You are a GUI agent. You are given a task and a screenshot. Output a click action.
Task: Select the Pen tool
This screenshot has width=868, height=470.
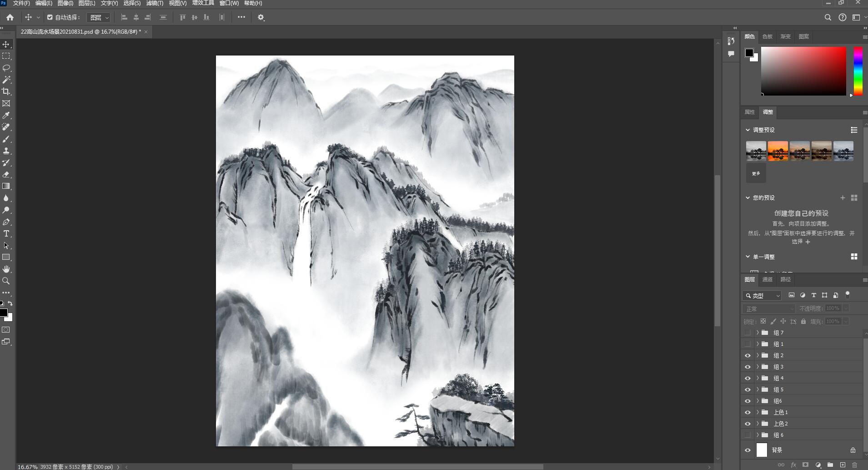click(x=6, y=222)
